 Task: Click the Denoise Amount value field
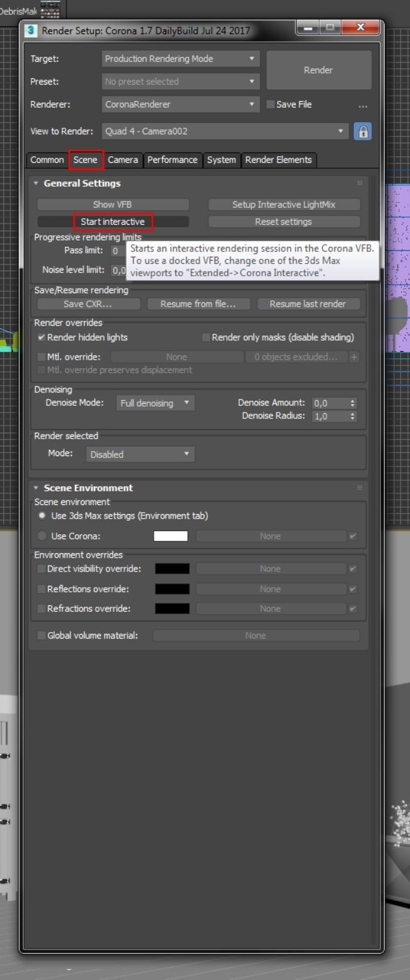pyautogui.click(x=330, y=403)
